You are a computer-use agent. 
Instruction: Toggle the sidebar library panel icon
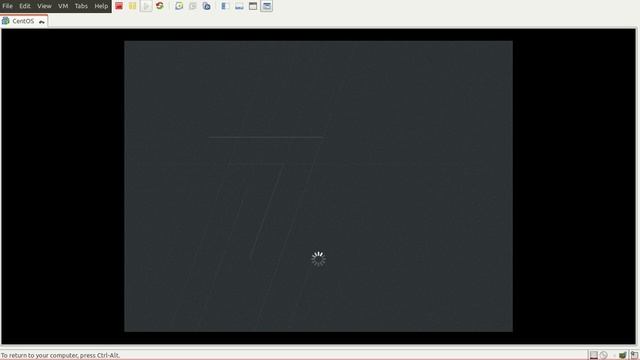click(x=225, y=6)
